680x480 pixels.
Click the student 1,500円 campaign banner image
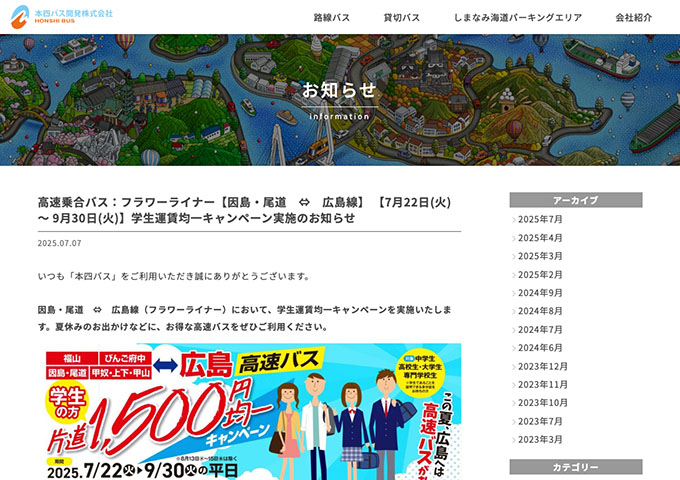point(249,411)
